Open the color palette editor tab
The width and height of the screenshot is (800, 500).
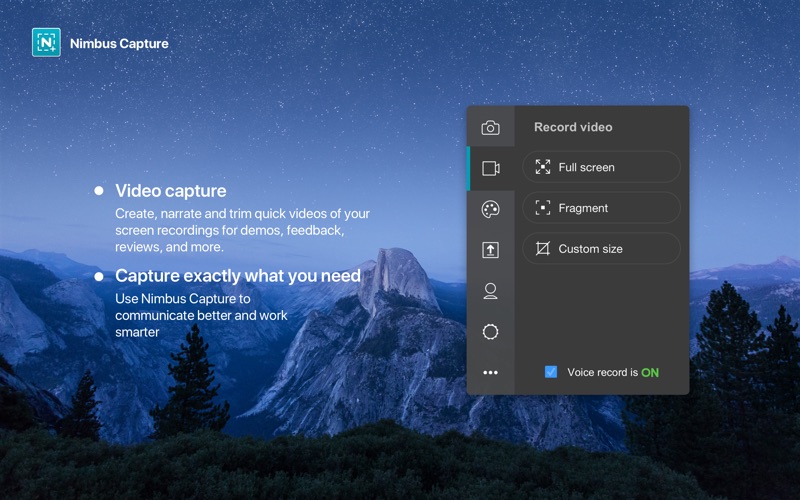click(x=490, y=209)
